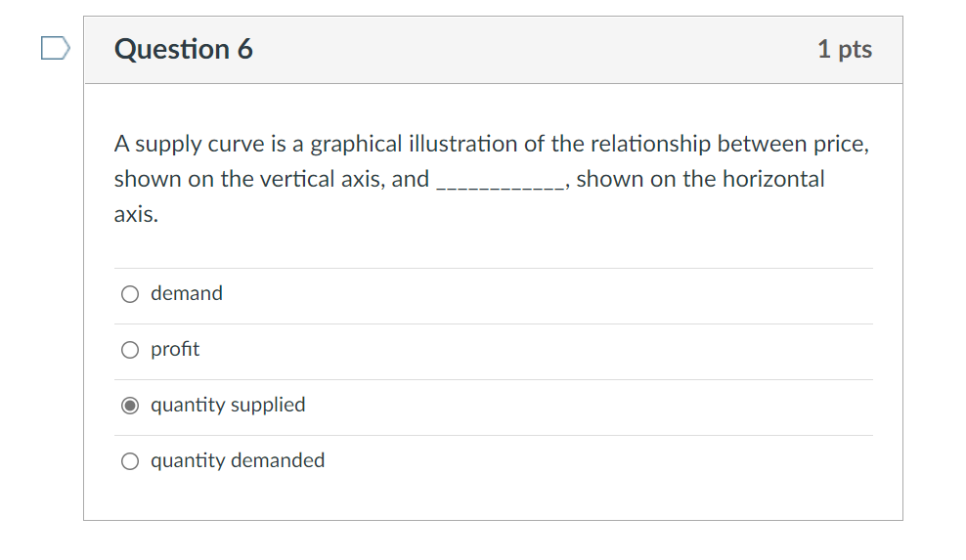
Task: Click the selected "quantity supplied" radio button
Action: (130, 406)
